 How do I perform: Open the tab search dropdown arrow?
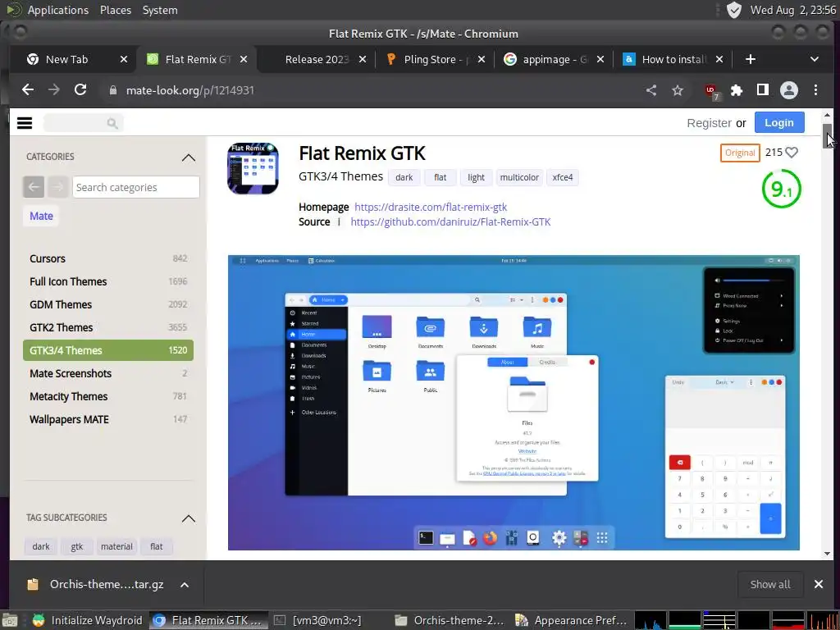[x=815, y=59]
